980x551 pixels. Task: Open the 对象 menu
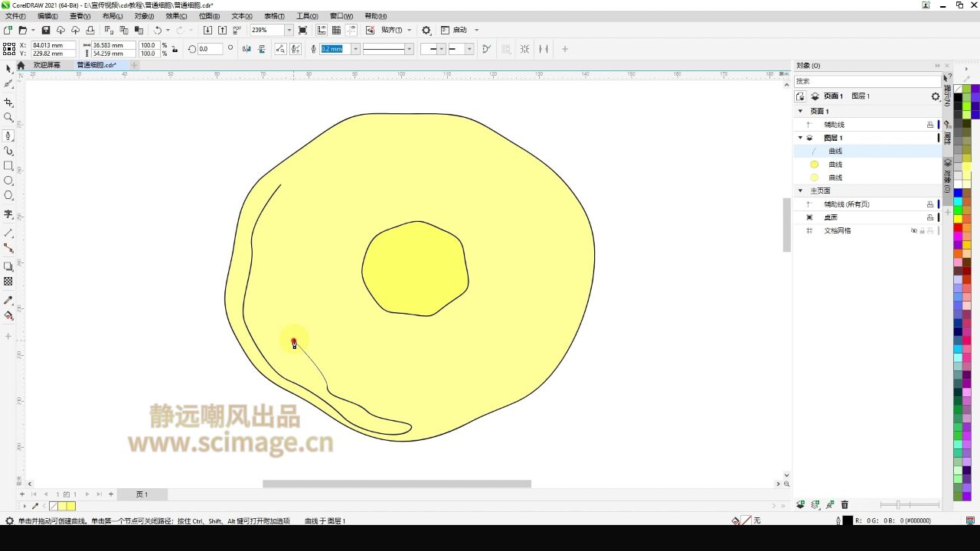pyautogui.click(x=144, y=16)
